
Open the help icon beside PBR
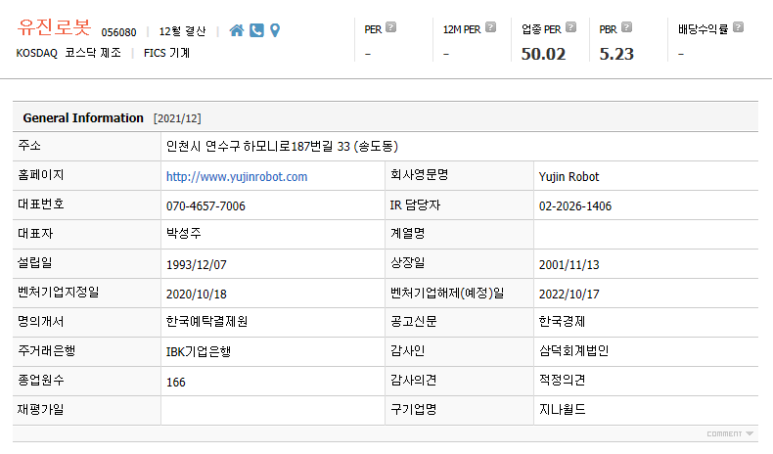click(x=627, y=27)
